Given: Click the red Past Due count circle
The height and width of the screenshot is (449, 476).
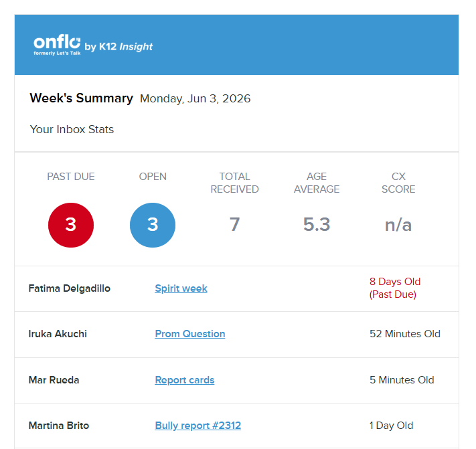Looking at the screenshot, I should [71, 225].
